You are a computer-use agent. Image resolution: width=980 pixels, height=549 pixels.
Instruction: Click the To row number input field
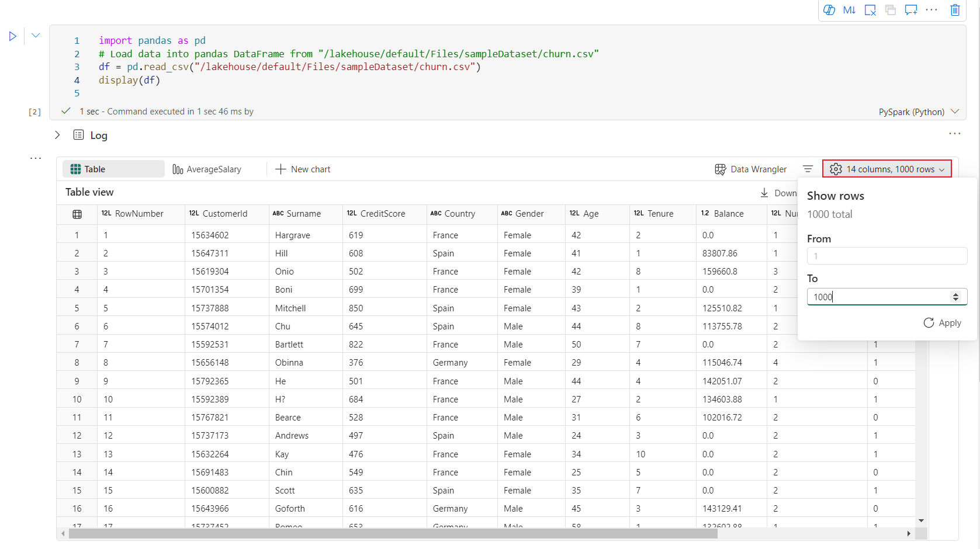click(878, 297)
